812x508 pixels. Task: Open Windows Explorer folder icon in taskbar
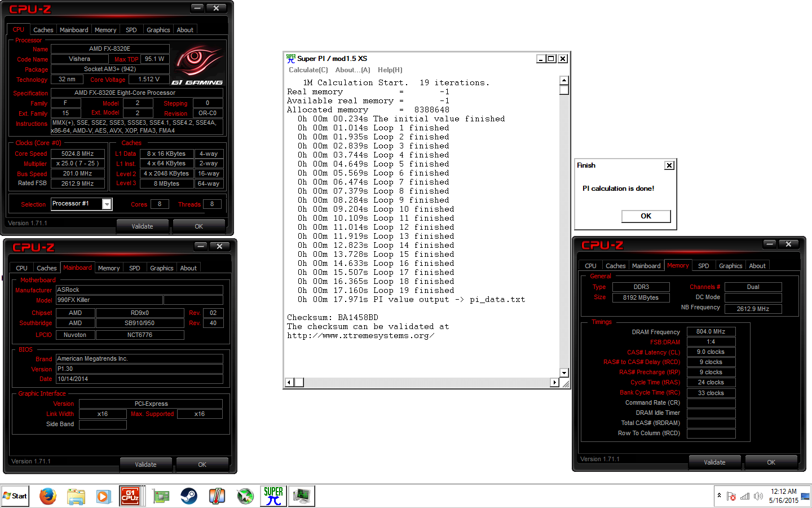[76, 496]
